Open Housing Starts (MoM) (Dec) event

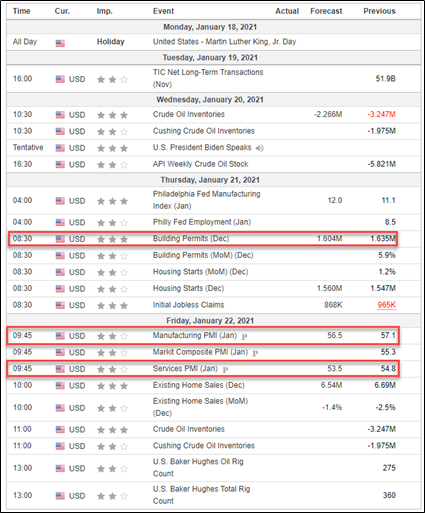[200, 272]
